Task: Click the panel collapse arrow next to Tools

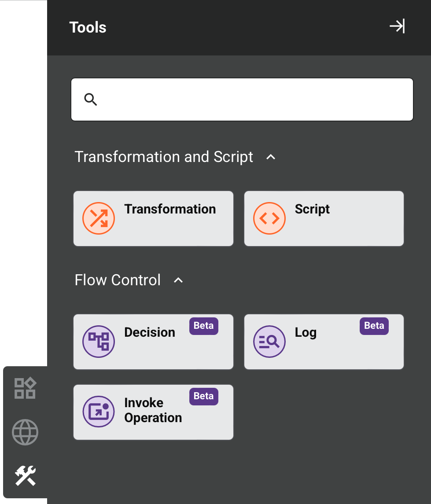Action: [x=397, y=26]
